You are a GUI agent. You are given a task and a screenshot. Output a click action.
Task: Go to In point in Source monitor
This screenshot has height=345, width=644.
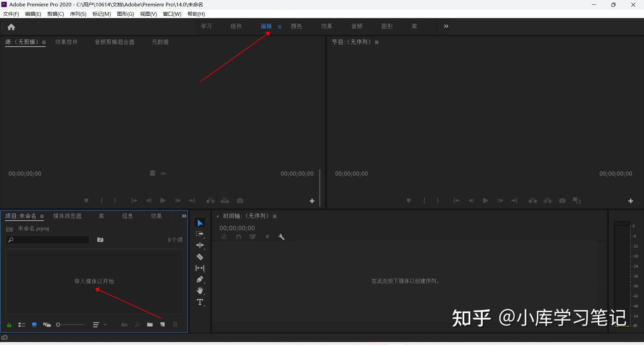134,200
